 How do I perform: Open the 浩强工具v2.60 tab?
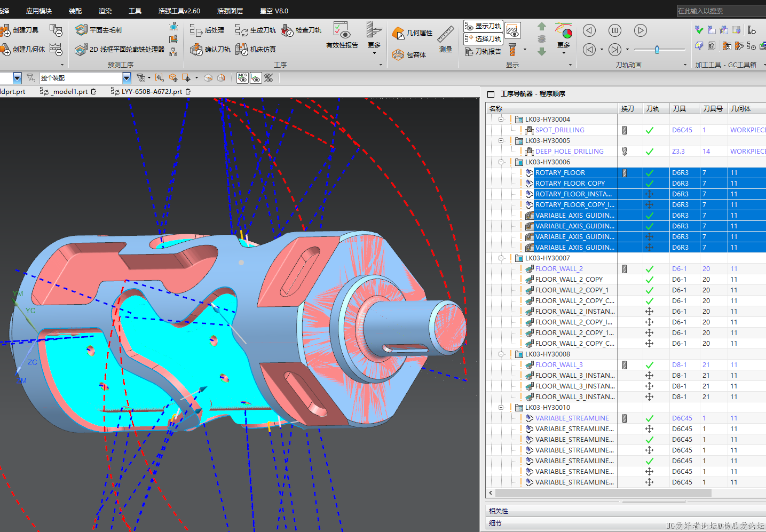179,11
